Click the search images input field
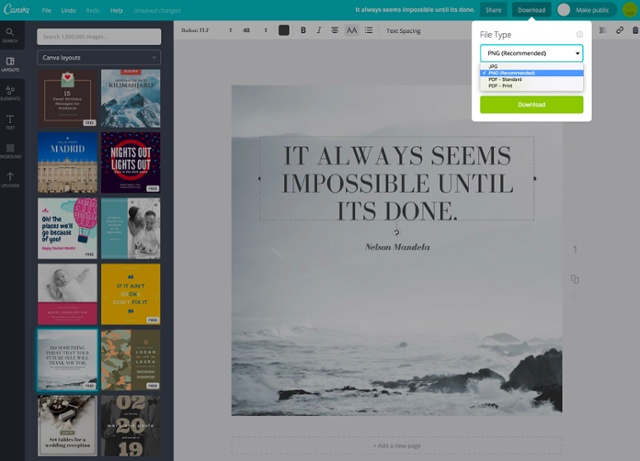 click(x=99, y=36)
